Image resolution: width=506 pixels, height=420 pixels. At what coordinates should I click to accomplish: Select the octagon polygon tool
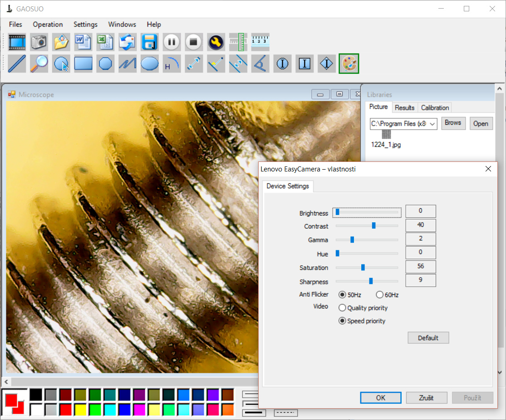click(105, 63)
